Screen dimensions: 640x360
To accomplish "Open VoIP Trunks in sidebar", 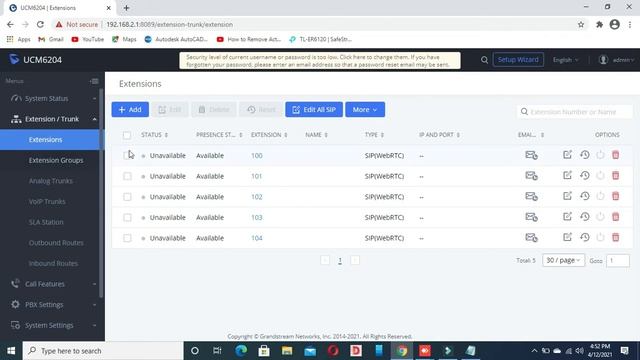I will (x=47, y=202).
